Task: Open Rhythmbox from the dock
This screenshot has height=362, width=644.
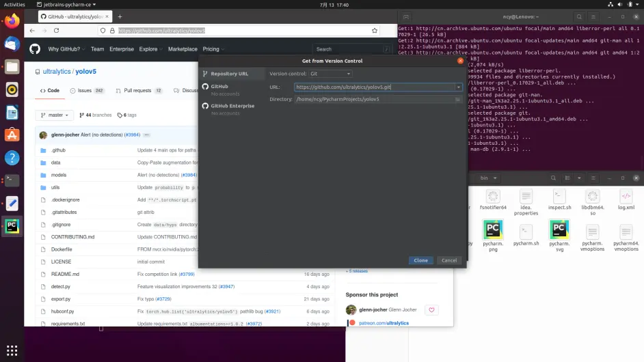Action: coord(12,89)
